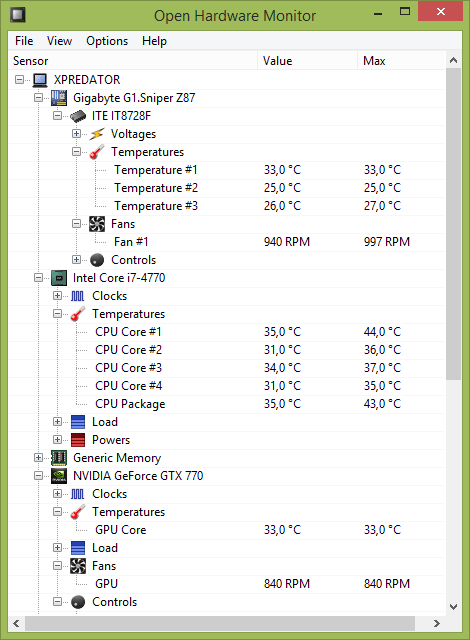This screenshot has width=470, height=640.
Task: Click the thermometer icon under ITE IT8728F
Action: tap(97, 152)
